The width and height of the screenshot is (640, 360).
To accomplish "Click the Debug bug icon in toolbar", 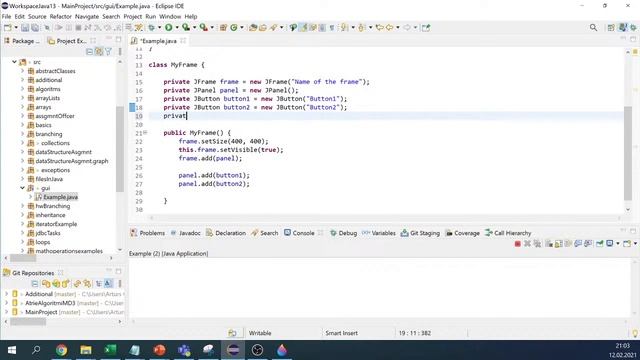I will point(151,27).
